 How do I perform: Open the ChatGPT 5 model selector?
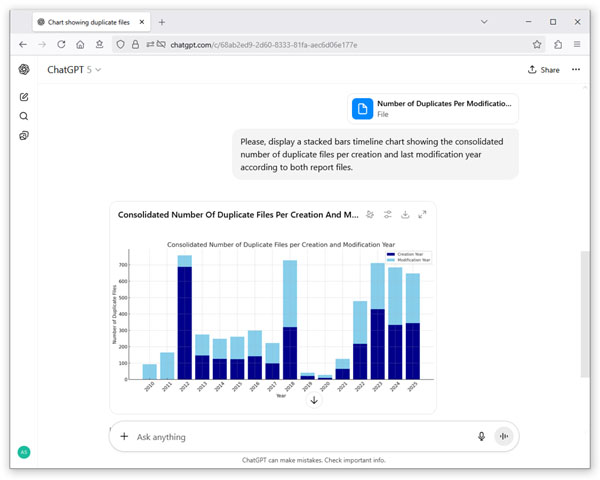(74, 70)
